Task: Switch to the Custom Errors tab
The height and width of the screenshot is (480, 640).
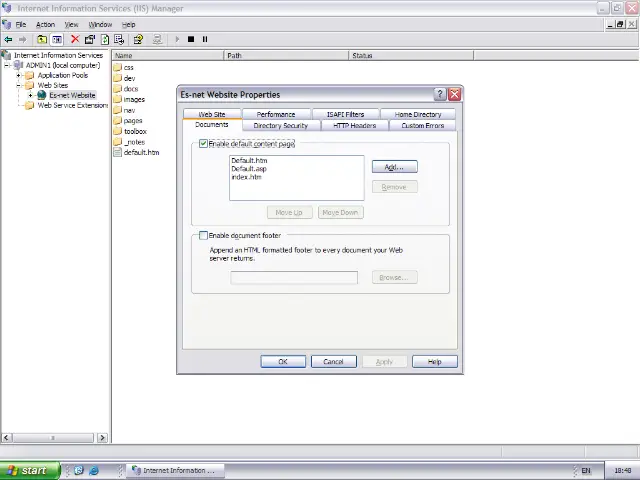Action: point(423,125)
